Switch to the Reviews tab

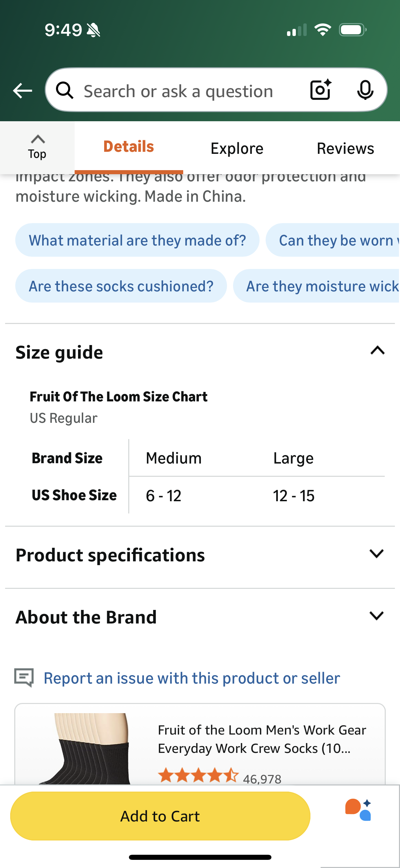[x=345, y=148]
